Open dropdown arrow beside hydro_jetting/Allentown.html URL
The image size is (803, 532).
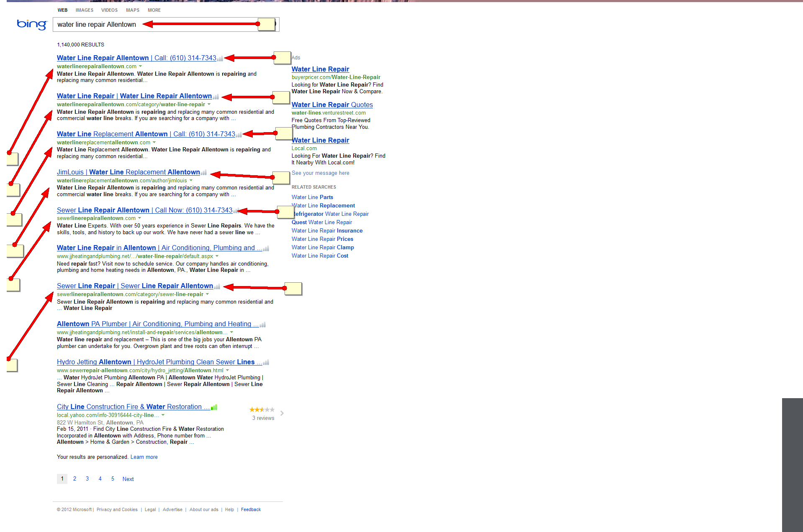point(227,371)
